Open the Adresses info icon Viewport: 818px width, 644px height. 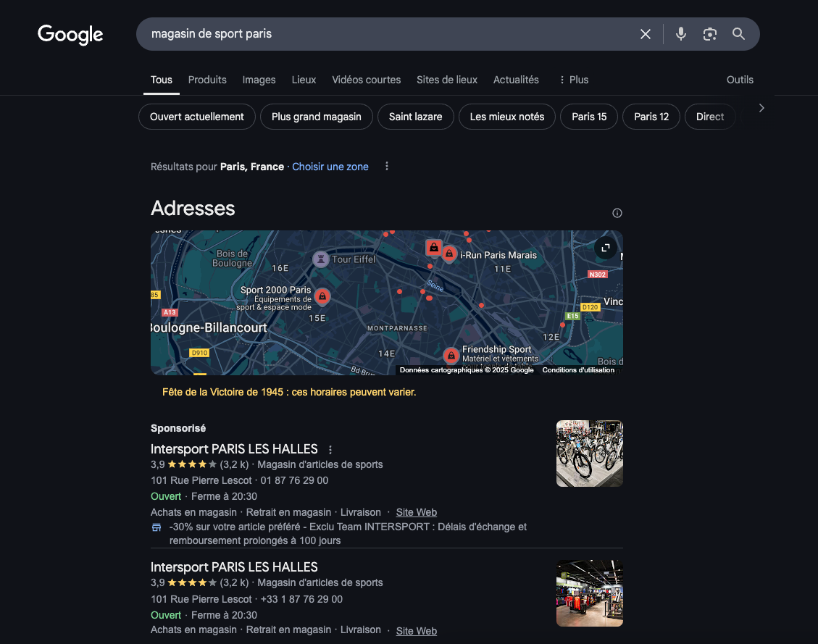[617, 213]
